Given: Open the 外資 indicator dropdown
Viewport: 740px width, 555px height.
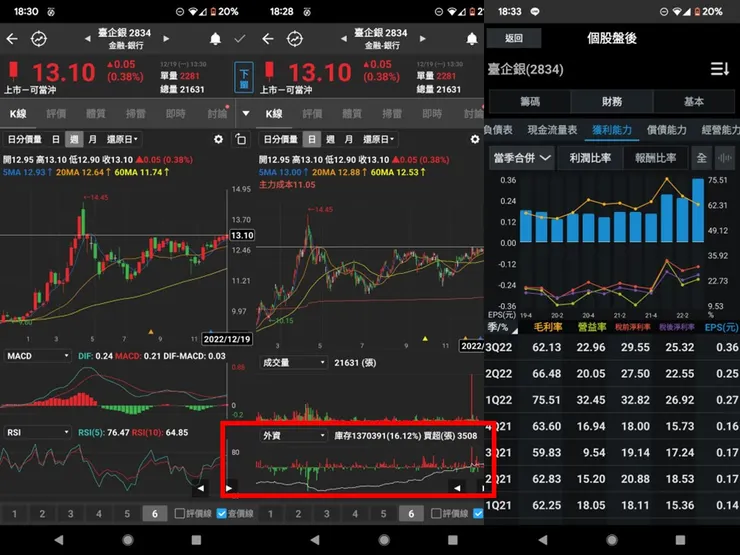Looking at the screenshot, I should point(293,435).
